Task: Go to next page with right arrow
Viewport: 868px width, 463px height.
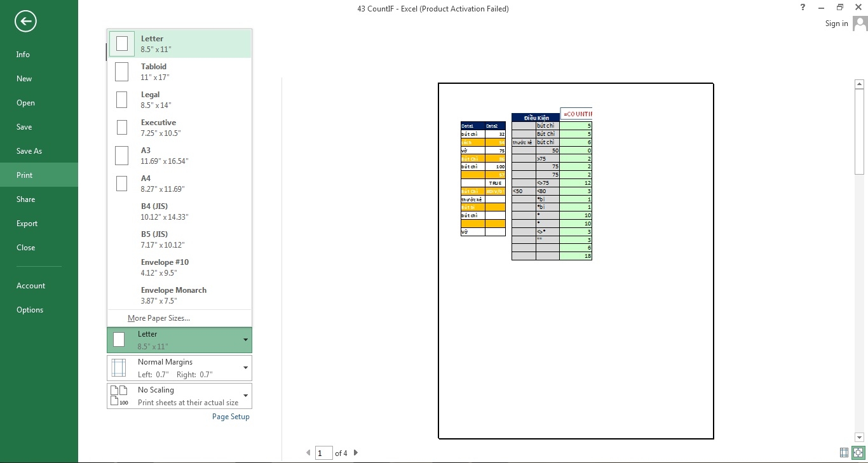Action: point(356,453)
